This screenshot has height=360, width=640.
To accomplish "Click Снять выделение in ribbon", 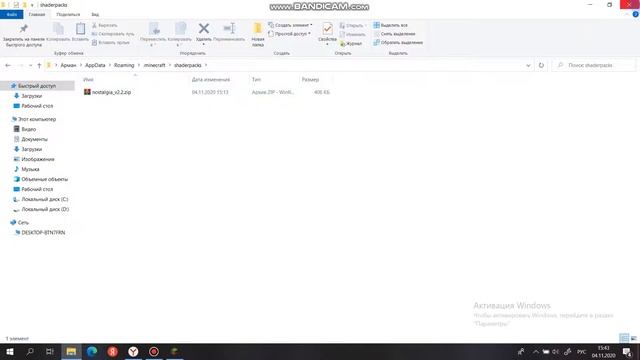I will (394, 34).
